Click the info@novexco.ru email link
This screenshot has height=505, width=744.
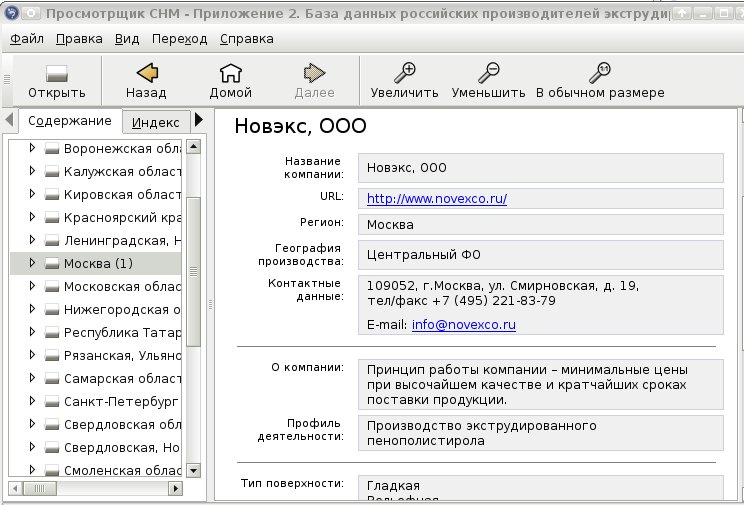click(464, 325)
